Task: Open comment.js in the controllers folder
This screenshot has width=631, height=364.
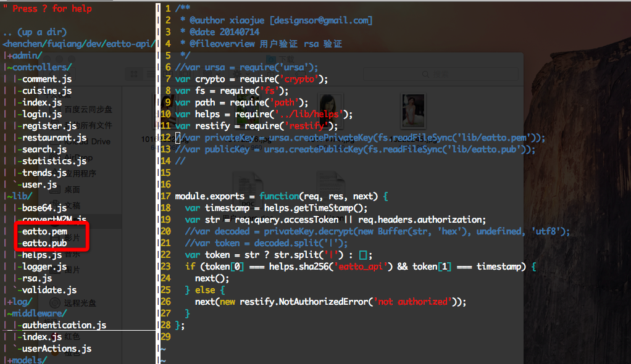Action: tap(47, 79)
